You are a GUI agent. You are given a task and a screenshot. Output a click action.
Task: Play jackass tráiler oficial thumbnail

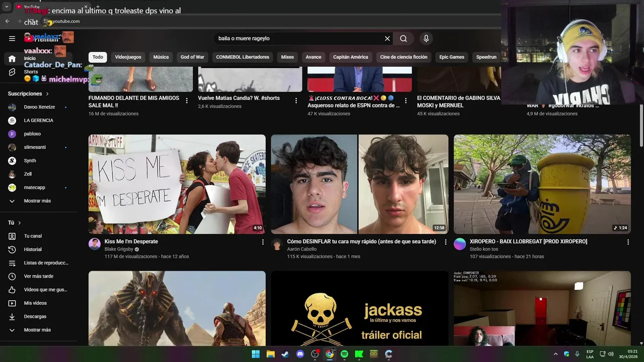pos(360,309)
